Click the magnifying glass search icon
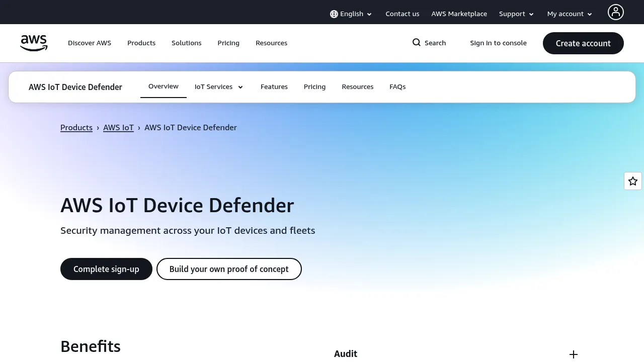The image size is (644, 362). point(417,43)
